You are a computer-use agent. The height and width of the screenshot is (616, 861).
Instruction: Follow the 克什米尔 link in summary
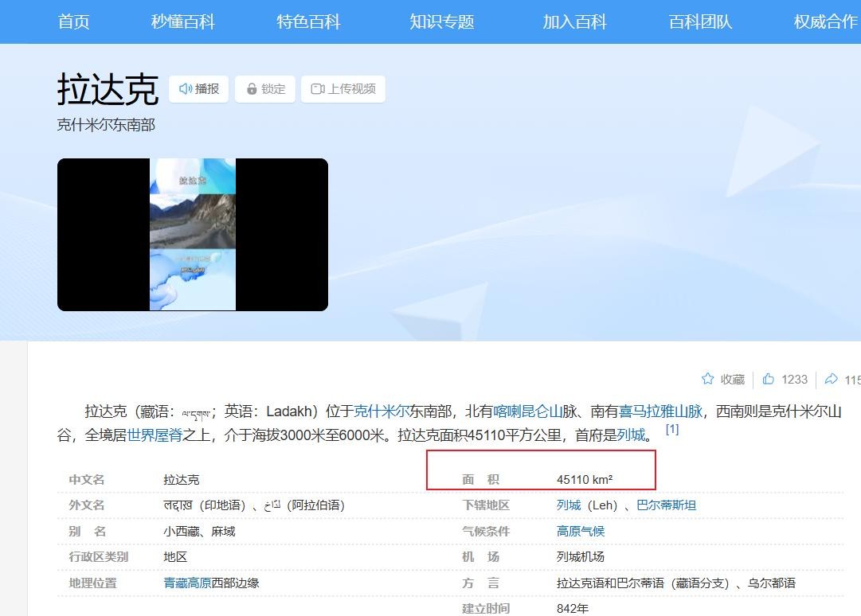[x=382, y=411]
